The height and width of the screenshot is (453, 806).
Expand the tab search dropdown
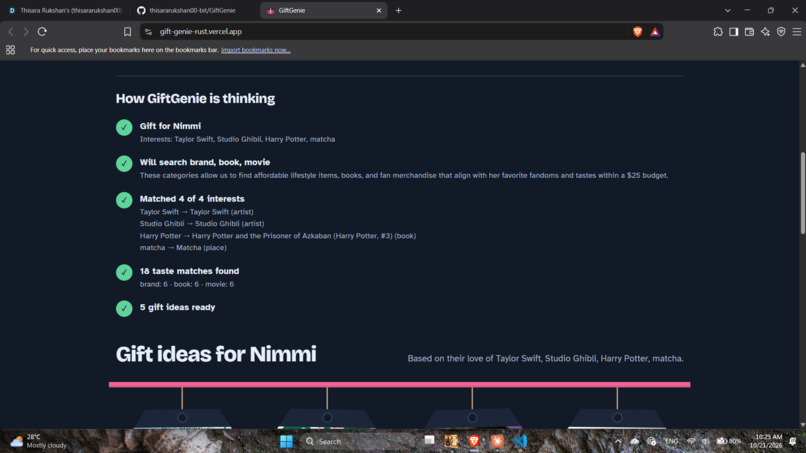(x=727, y=10)
